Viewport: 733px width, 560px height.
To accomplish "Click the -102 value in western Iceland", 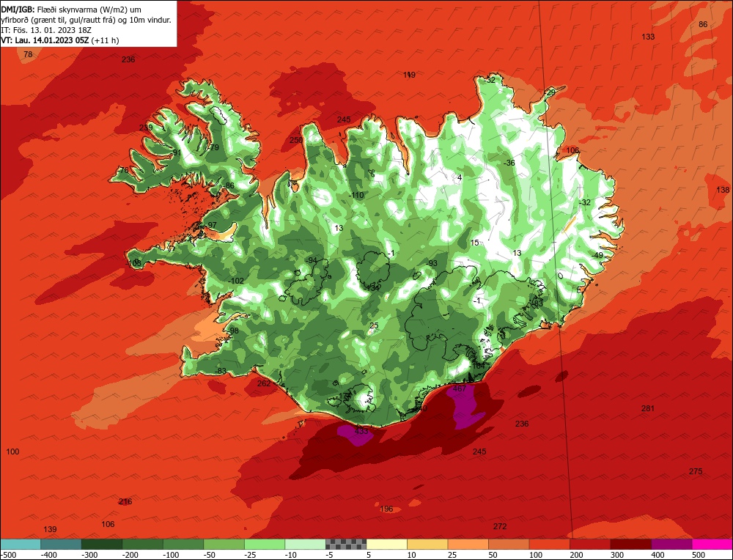I will pyautogui.click(x=237, y=281).
